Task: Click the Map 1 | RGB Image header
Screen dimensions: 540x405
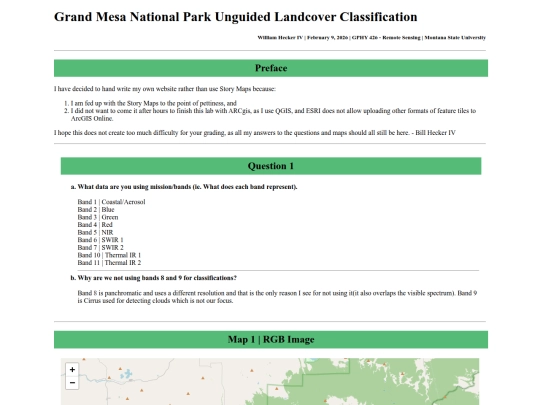Action: tap(271, 340)
